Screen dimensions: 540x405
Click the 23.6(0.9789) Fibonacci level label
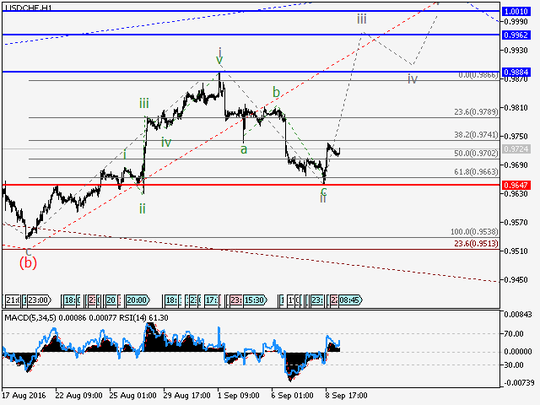pyautogui.click(x=476, y=112)
